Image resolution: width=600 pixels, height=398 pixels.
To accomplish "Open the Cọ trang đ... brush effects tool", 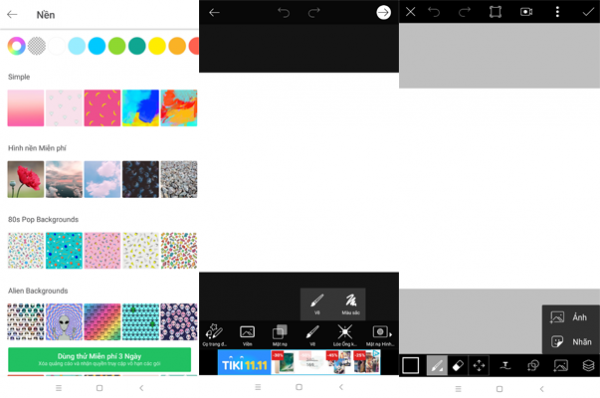I will coord(214,335).
